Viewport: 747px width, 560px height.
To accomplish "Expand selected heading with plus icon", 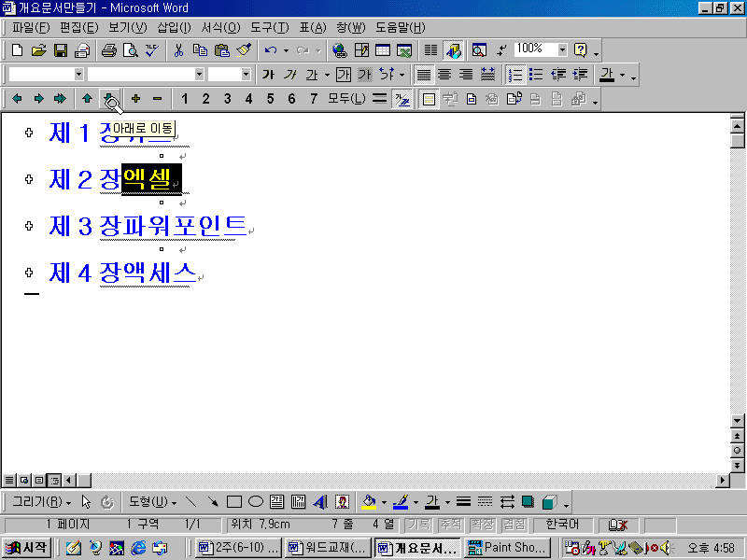I will click(135, 99).
